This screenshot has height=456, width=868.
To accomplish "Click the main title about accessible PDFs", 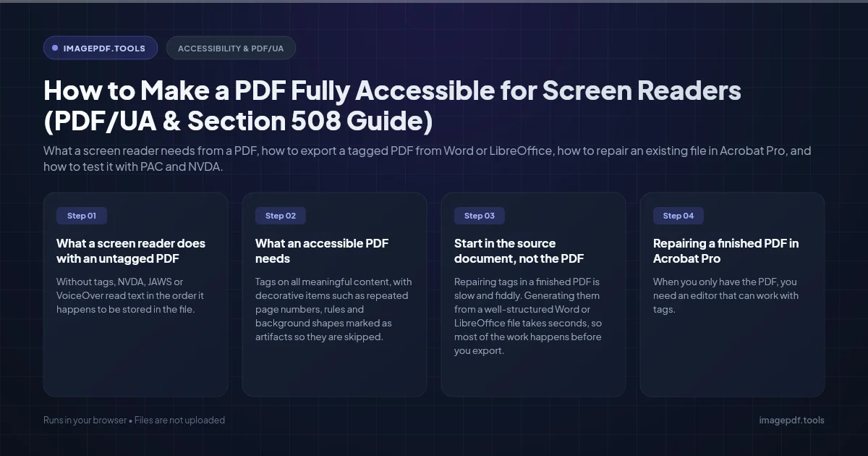I will (x=393, y=106).
